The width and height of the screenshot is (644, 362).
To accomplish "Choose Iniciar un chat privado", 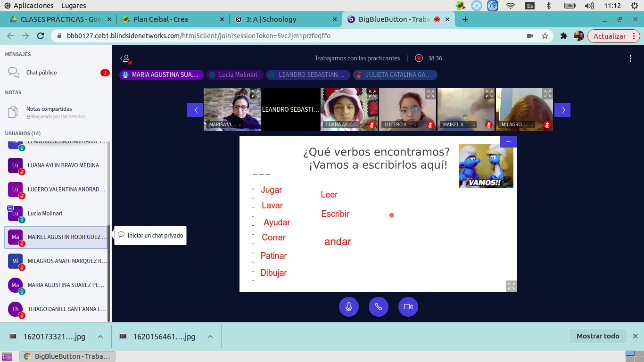I will 150,235.
